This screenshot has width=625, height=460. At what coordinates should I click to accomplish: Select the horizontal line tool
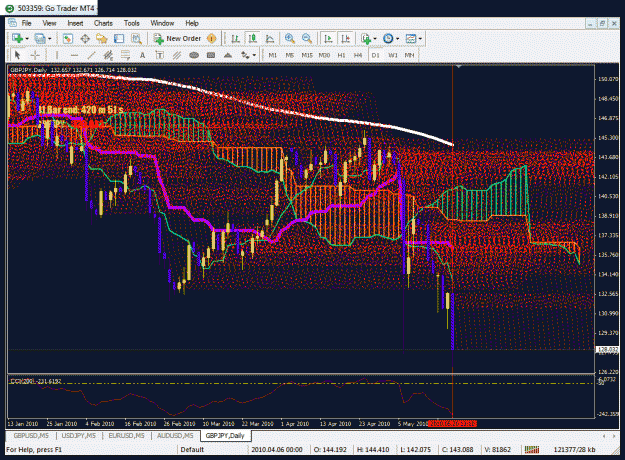point(74,55)
